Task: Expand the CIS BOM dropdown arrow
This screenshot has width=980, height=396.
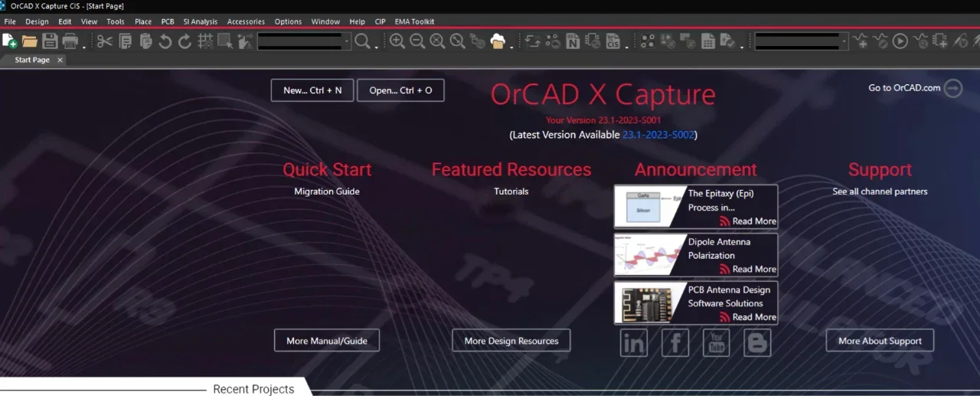Action: (x=626, y=47)
